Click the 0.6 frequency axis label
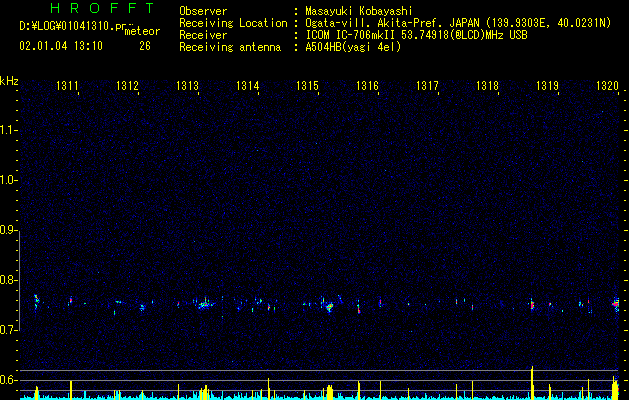This screenshot has width=629, height=400. point(9,380)
